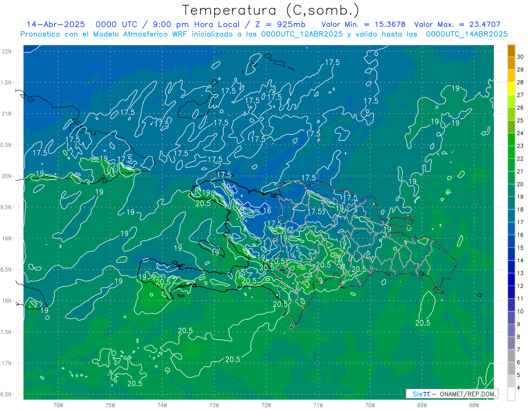Click the title 'Temperatura (C,somb.)'

pyautogui.click(x=271, y=10)
